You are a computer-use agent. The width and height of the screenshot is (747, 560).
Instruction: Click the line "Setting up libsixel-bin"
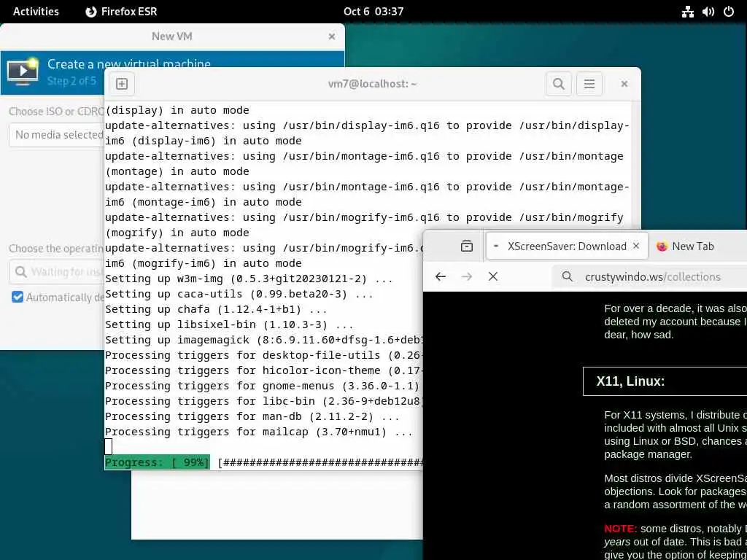pos(229,324)
